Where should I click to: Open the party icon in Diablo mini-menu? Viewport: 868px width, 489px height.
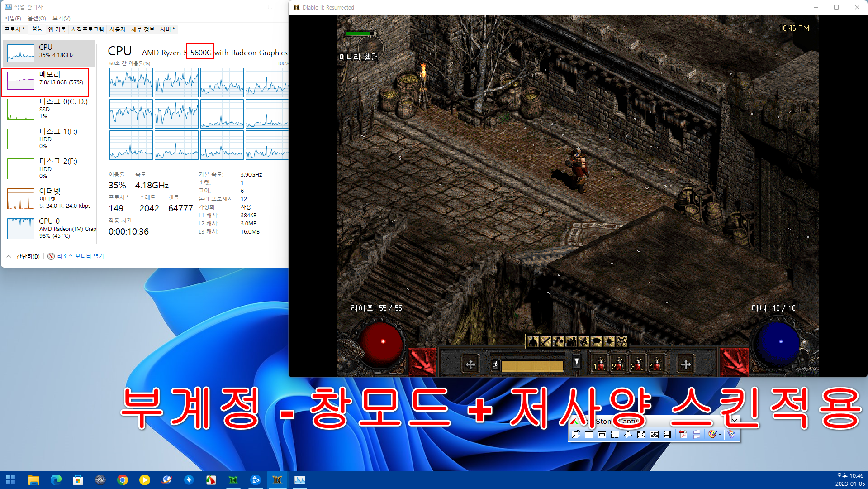click(571, 341)
